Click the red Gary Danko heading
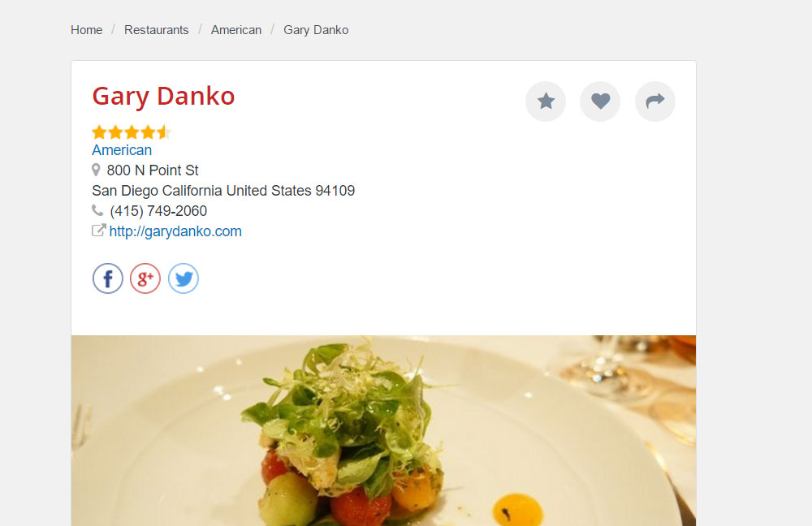 [x=164, y=97]
